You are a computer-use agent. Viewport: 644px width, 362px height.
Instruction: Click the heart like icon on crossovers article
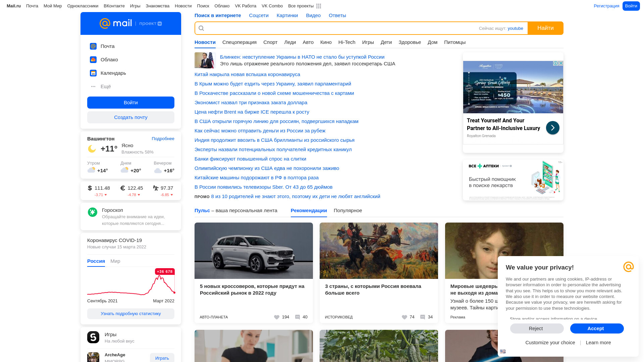(x=277, y=317)
